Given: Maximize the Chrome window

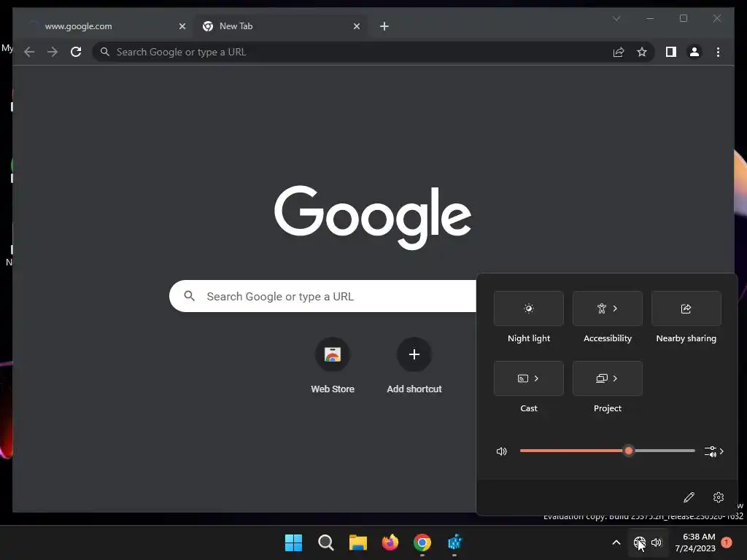Looking at the screenshot, I should (683, 18).
